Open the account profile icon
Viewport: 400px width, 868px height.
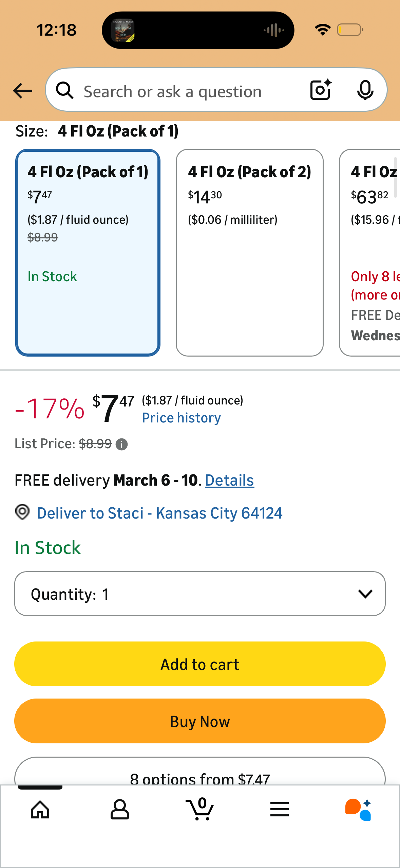(x=120, y=809)
